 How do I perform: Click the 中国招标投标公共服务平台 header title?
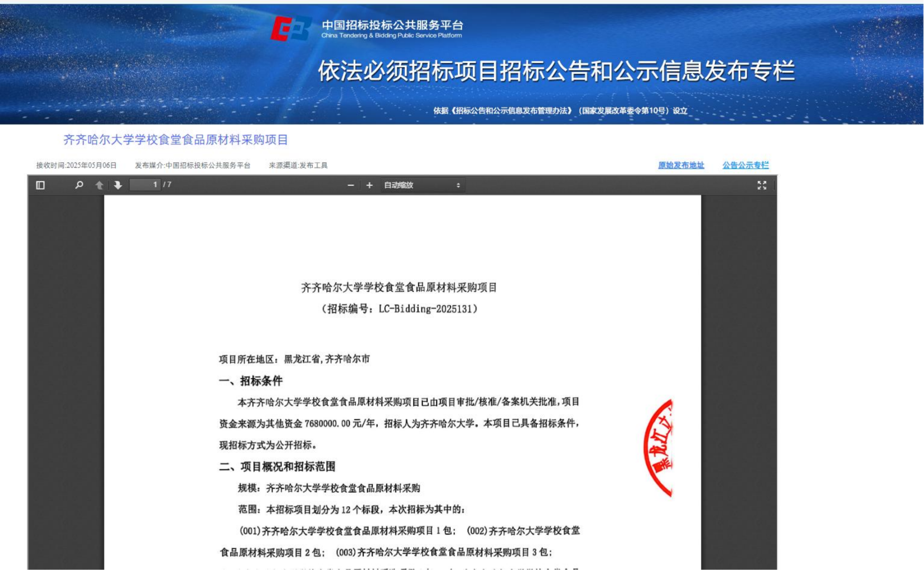(392, 25)
